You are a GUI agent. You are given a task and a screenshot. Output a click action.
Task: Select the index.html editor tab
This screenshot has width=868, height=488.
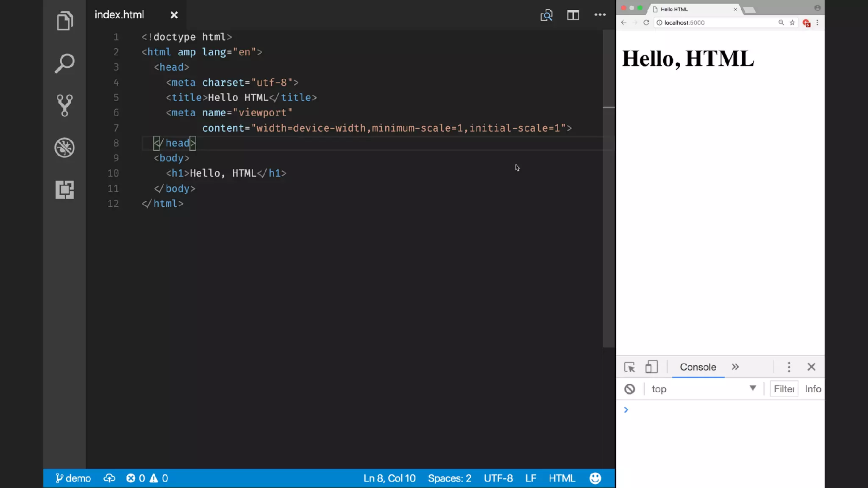(120, 15)
